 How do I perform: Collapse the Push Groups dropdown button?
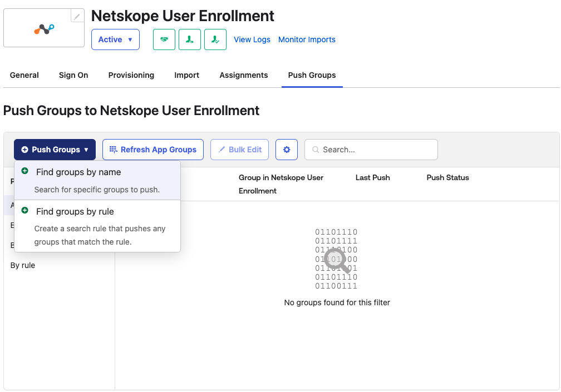[x=55, y=150]
